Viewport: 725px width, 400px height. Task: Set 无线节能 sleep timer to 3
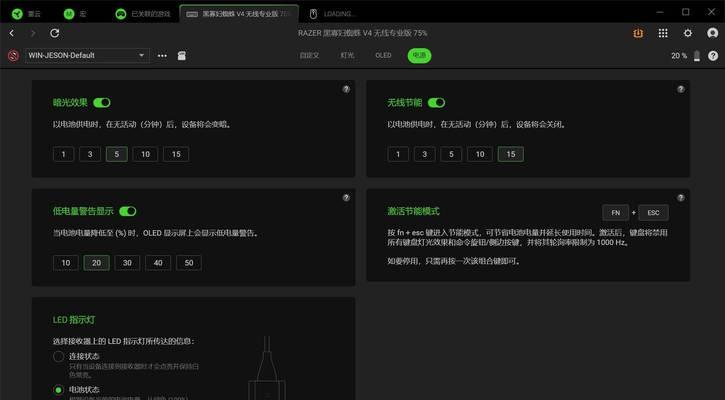424,154
